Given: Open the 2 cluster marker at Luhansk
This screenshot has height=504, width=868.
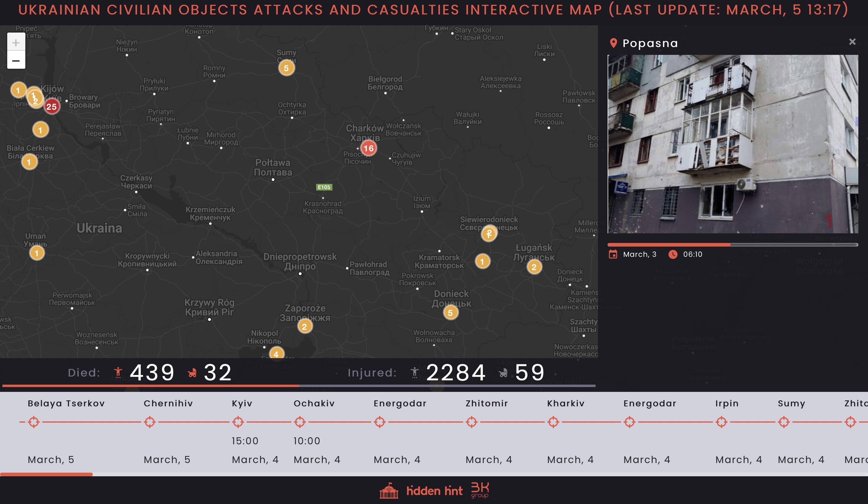Looking at the screenshot, I should pyautogui.click(x=534, y=267).
